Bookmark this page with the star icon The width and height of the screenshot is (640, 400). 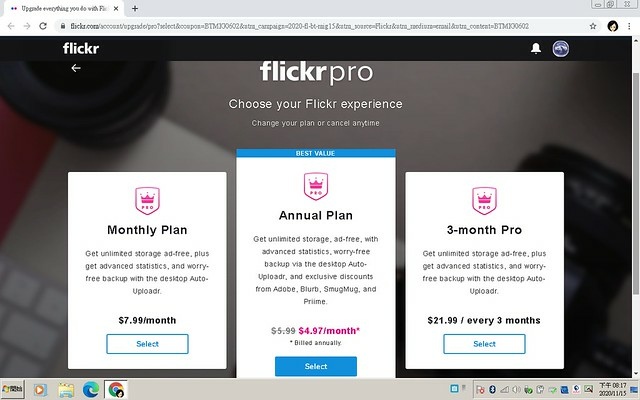pos(593,26)
